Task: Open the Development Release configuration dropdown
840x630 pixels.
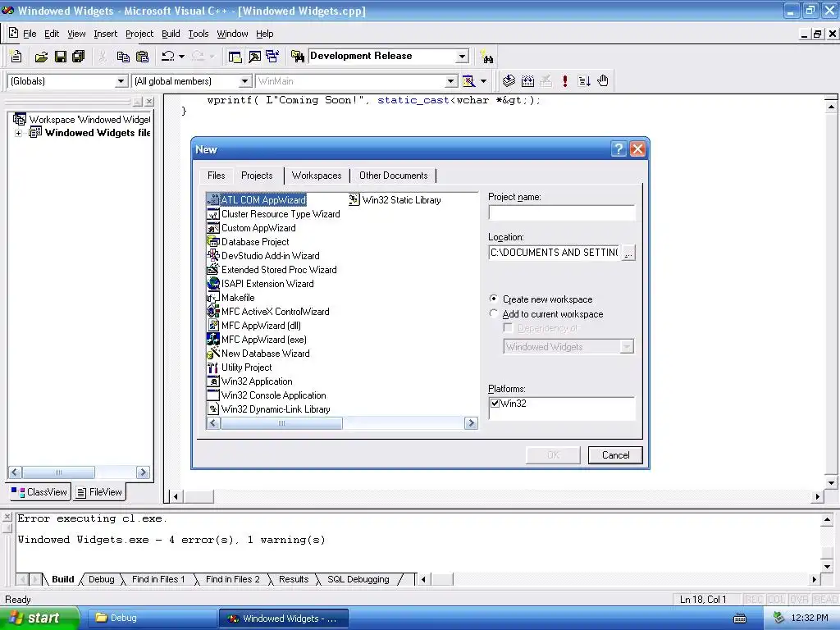Action: [x=462, y=57]
